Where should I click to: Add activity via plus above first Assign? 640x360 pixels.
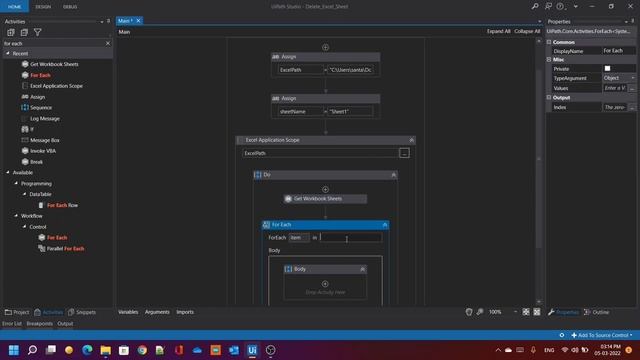325,47
